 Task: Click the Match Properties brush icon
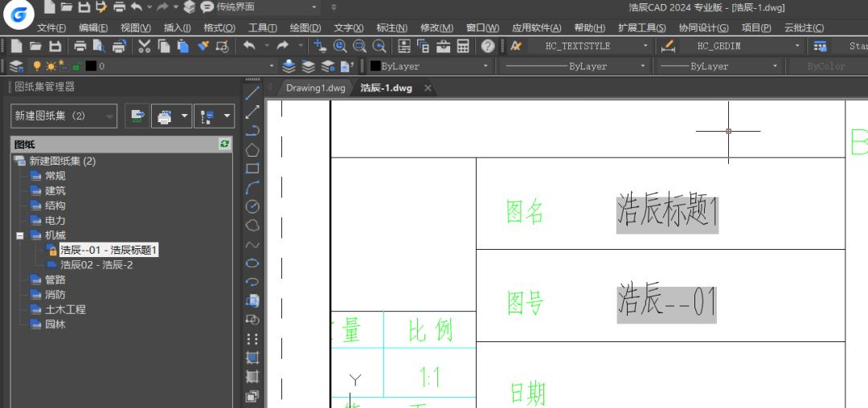click(203, 46)
